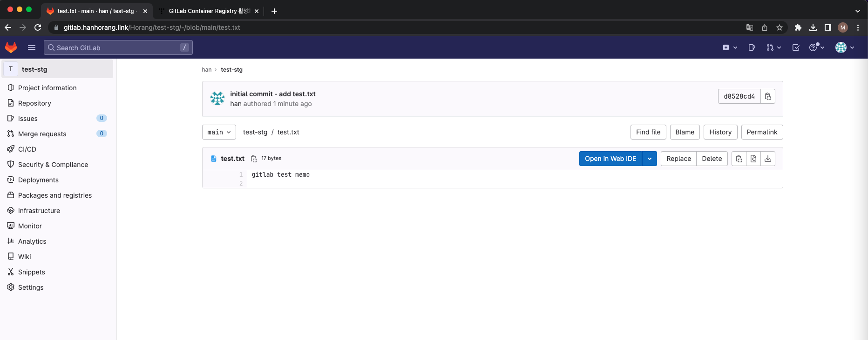Go back in browser history

coord(8,27)
